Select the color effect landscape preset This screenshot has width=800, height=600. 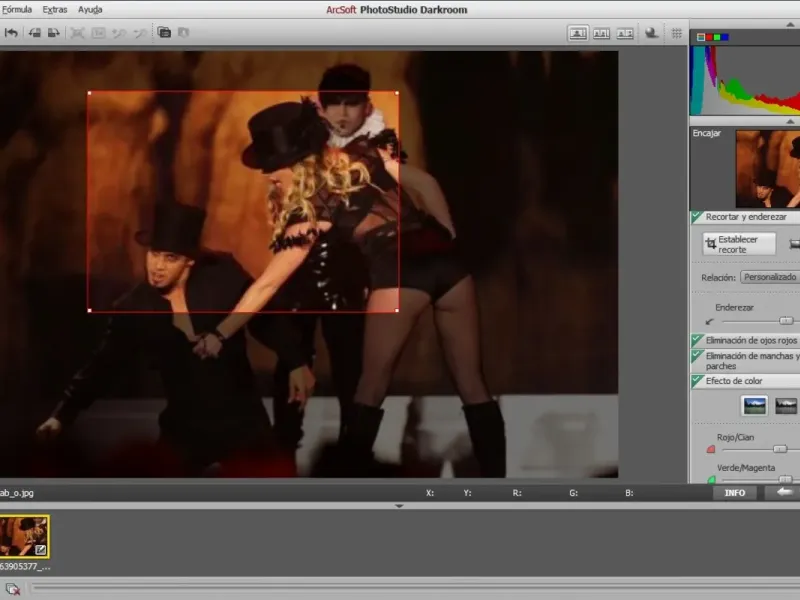753,405
